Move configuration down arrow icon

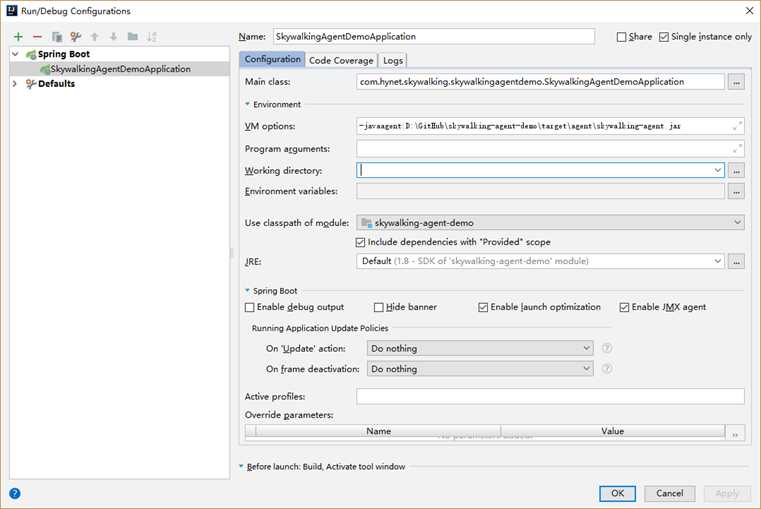click(114, 36)
